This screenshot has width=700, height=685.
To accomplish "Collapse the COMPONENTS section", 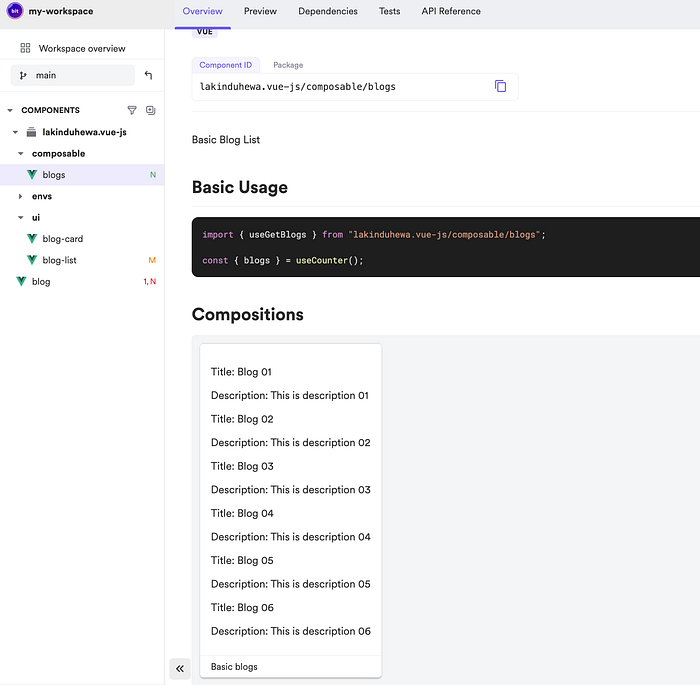I will [x=10, y=110].
